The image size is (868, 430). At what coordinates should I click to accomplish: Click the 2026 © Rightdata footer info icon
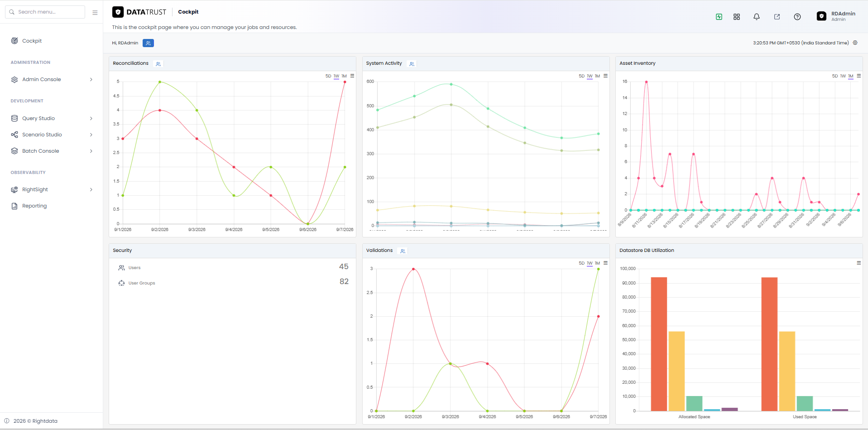(7, 421)
